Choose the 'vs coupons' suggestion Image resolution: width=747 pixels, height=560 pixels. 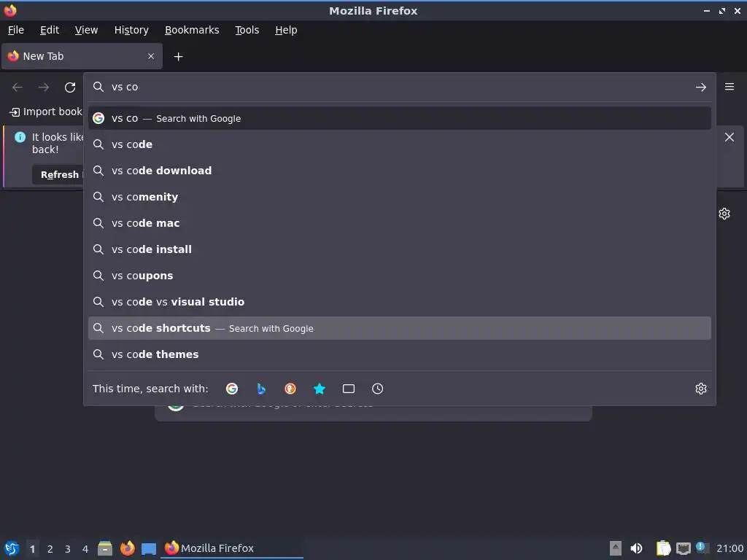[x=399, y=276]
